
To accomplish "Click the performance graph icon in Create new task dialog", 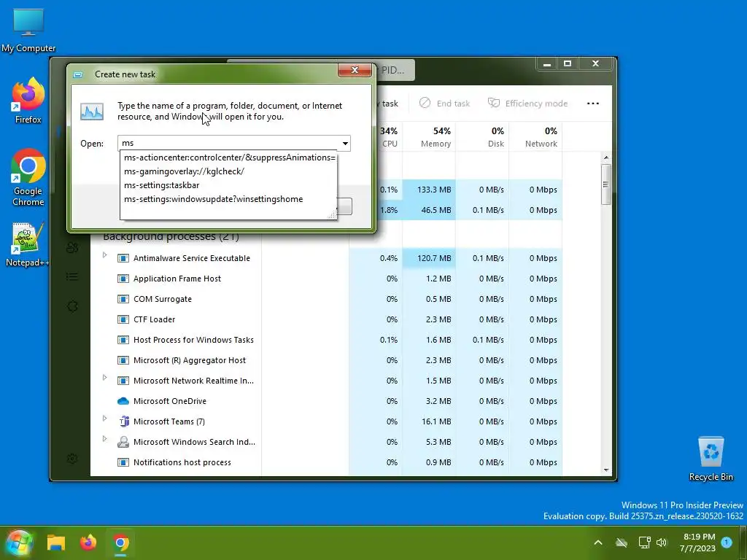I will tap(92, 112).
